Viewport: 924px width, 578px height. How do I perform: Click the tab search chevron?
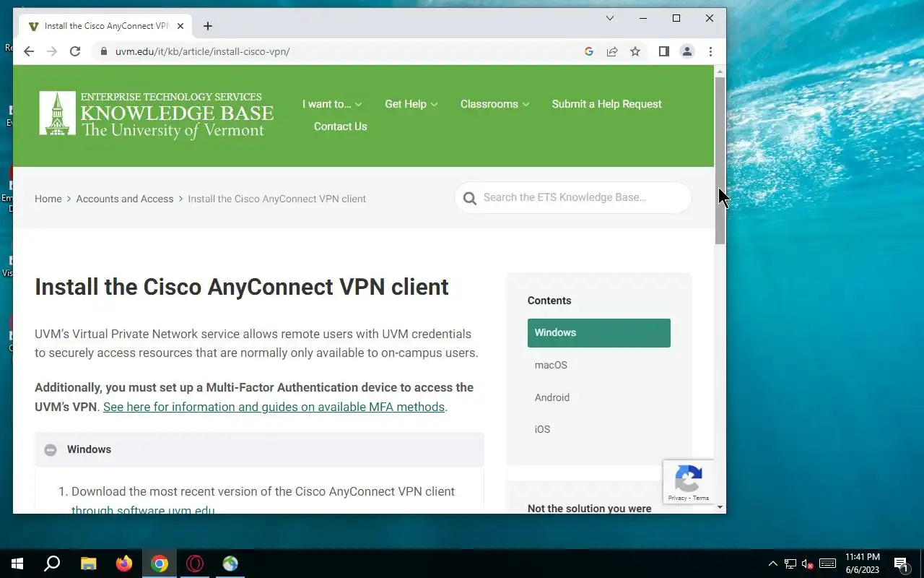(x=610, y=18)
